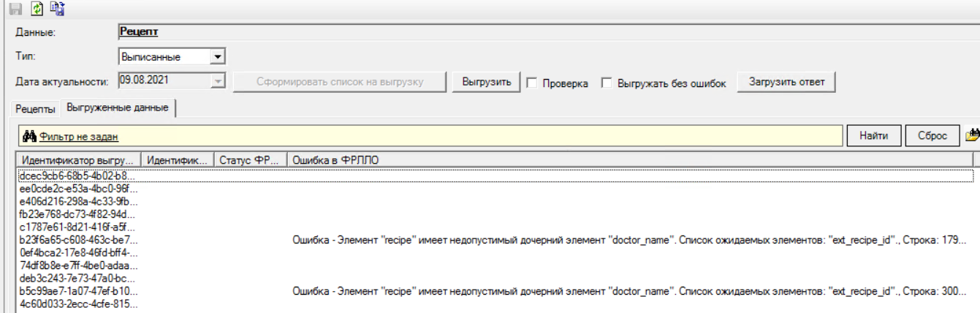Select row b23f6a65-c608-463c-be7...
This screenshot has height=313, width=980.
tap(495, 239)
